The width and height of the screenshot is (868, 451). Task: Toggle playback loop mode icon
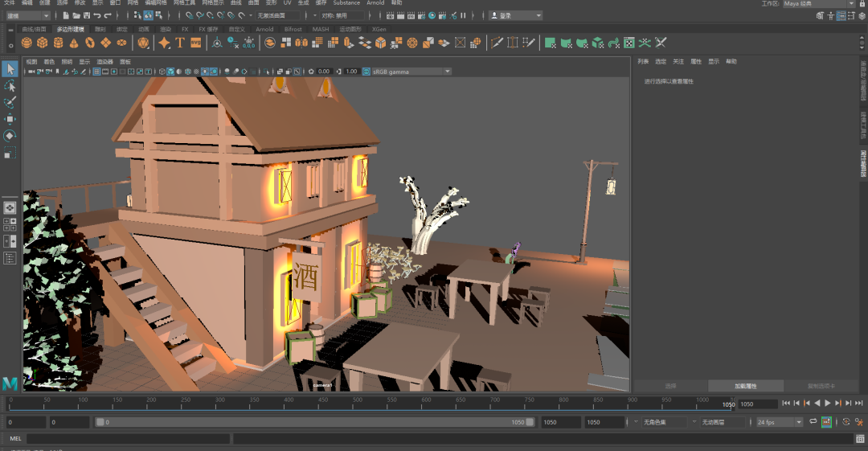tap(813, 421)
